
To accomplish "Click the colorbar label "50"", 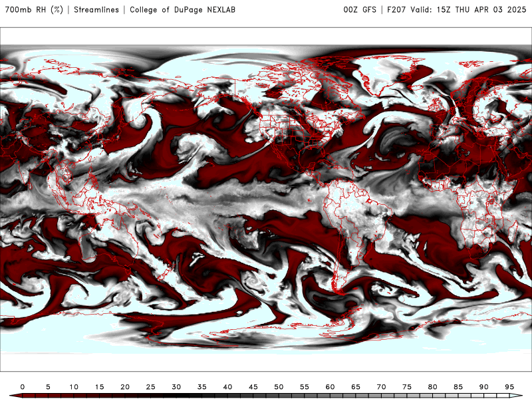I will [x=279, y=387].
